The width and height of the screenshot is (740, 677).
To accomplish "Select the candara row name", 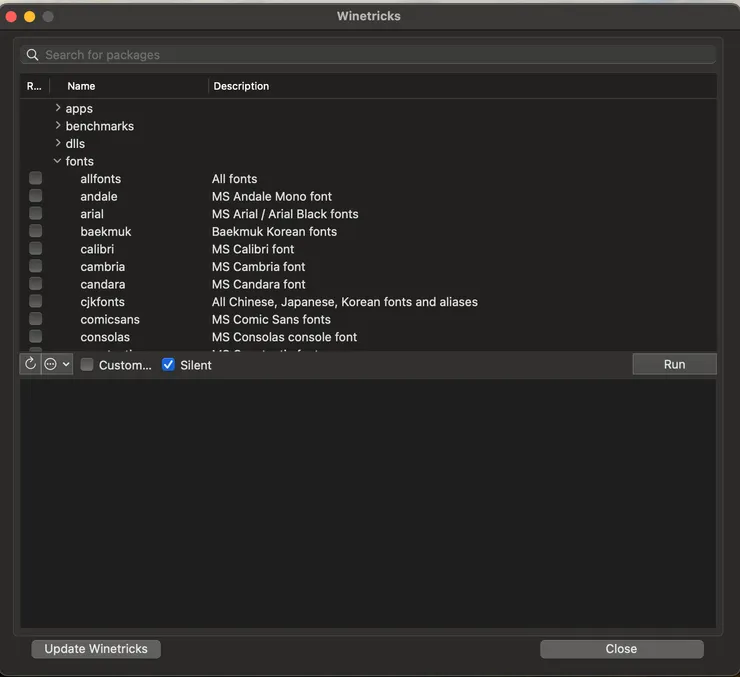I will pyautogui.click(x=102, y=284).
